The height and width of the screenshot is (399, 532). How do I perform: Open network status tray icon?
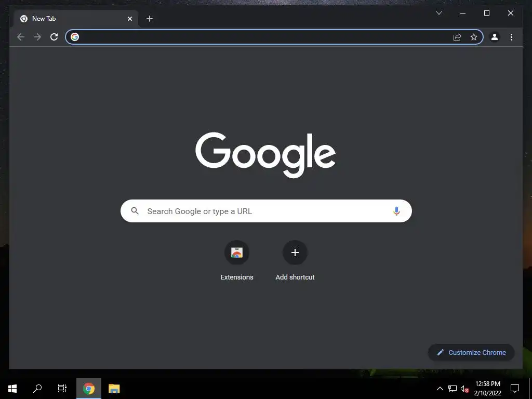[453, 389]
